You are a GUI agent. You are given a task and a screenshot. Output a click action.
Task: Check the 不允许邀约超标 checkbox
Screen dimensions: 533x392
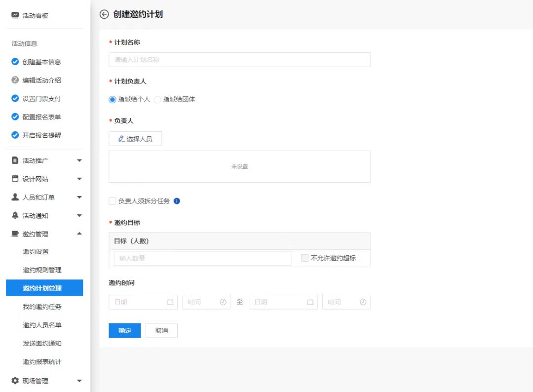click(305, 258)
